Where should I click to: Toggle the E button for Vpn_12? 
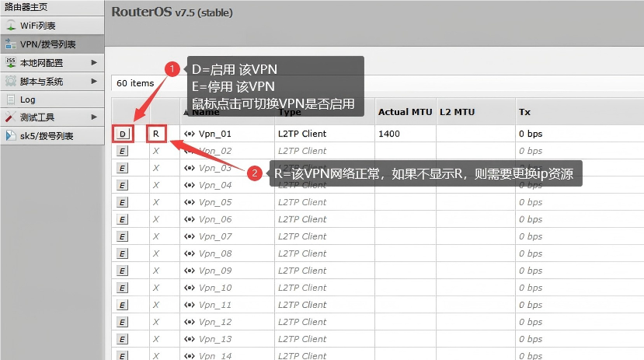122,322
